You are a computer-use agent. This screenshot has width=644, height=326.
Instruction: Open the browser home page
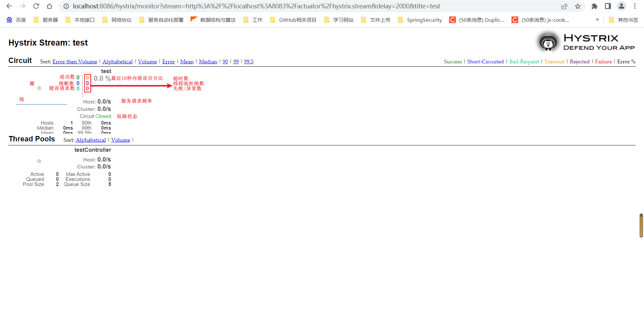coord(49,6)
